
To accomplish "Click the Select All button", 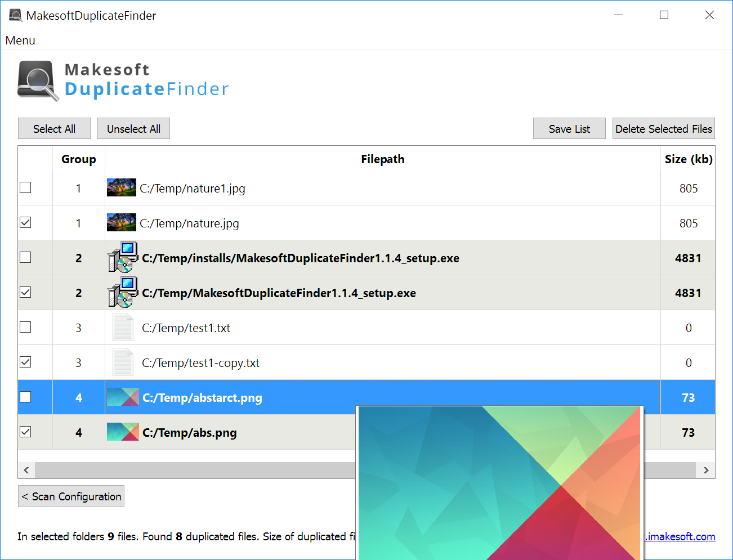I will click(54, 129).
